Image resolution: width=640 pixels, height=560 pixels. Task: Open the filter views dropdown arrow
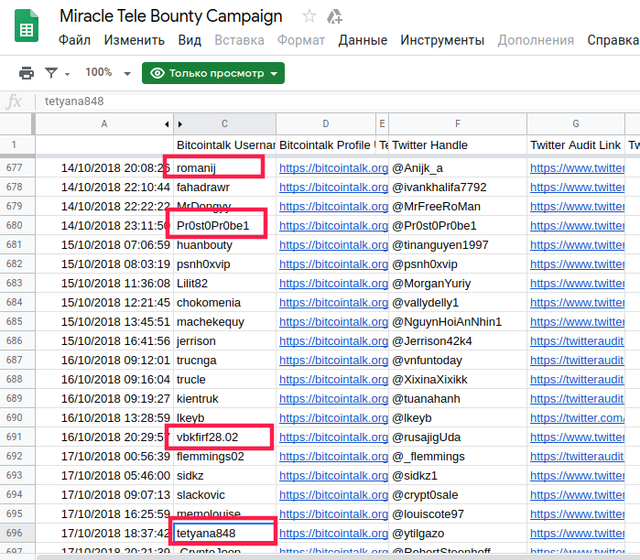point(67,74)
